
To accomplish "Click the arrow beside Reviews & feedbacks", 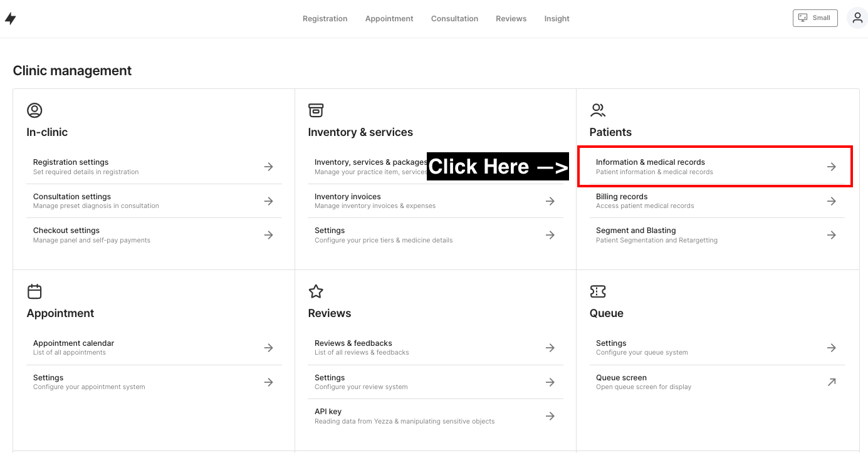I will (550, 348).
